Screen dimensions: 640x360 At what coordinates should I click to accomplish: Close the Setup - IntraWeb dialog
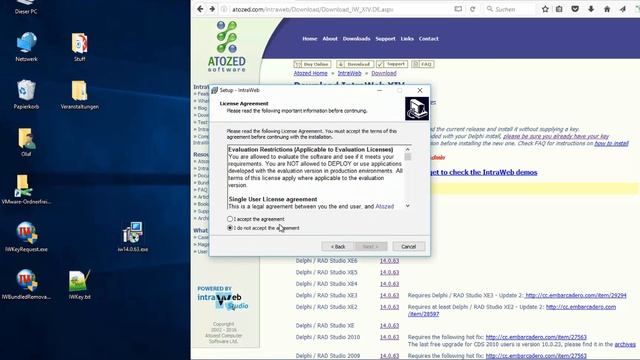pyautogui.click(x=420, y=90)
